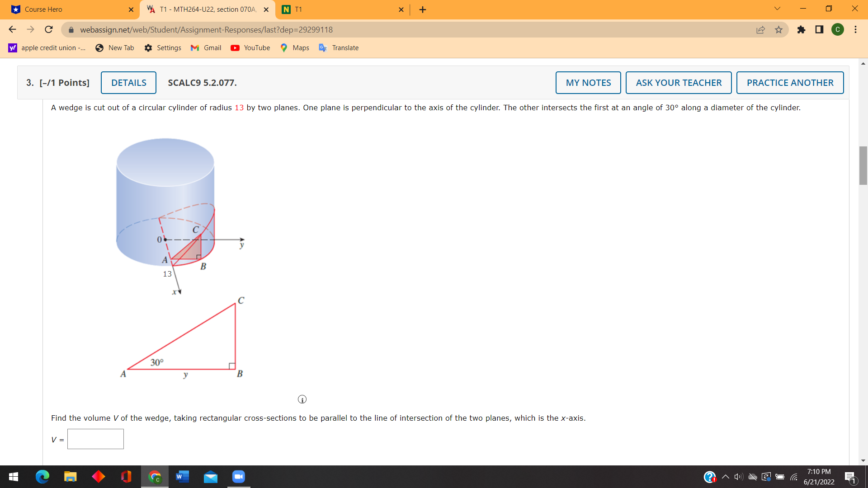868x488 pixels.
Task: Click the page vertical scrollbar thumb
Action: (863, 165)
